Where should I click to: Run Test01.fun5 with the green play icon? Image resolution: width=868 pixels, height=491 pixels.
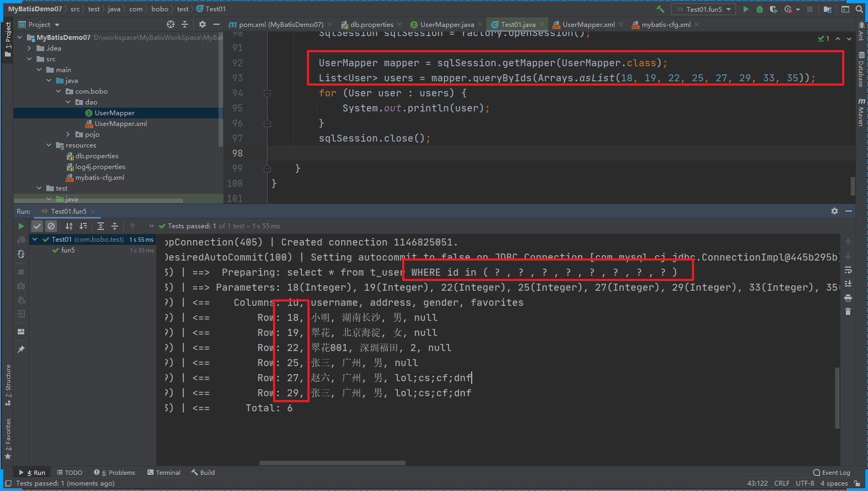(x=746, y=9)
